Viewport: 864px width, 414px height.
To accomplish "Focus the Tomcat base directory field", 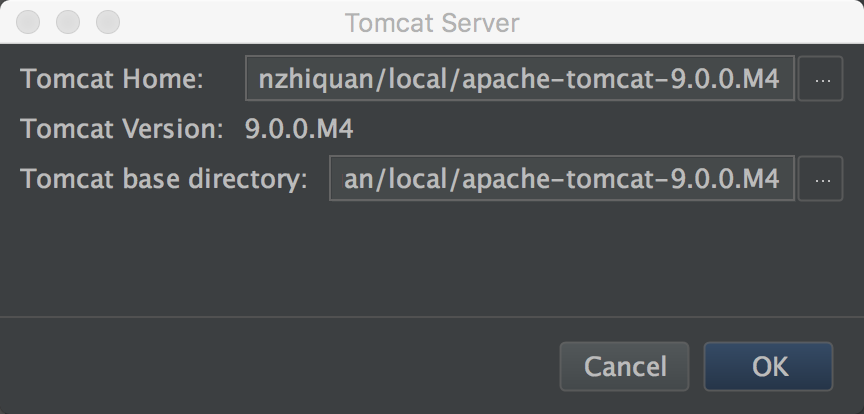I will point(561,179).
